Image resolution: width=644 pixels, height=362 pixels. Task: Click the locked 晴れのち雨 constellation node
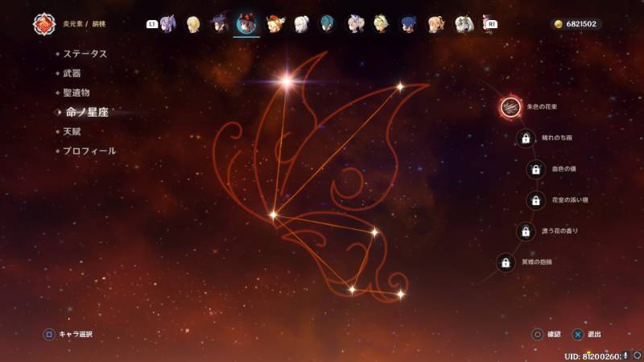(x=526, y=138)
